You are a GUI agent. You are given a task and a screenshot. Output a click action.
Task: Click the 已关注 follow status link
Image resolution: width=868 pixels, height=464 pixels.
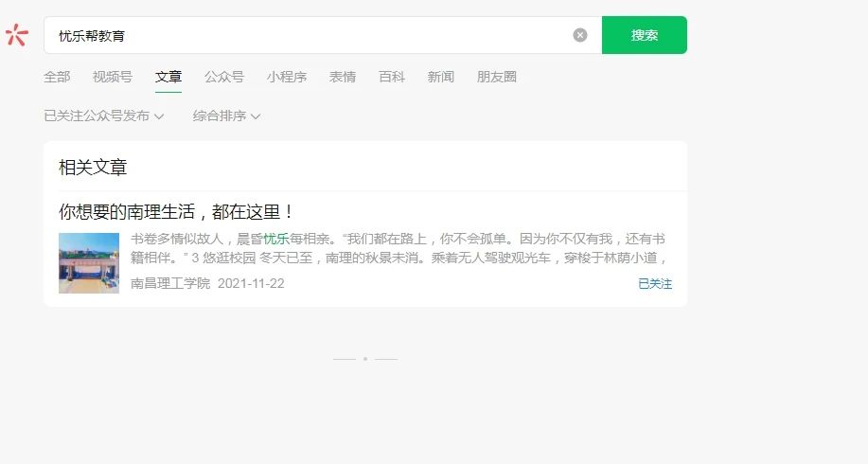pyautogui.click(x=655, y=283)
